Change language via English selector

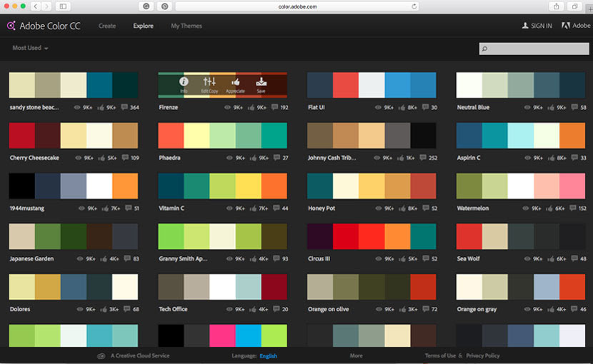[x=268, y=356]
